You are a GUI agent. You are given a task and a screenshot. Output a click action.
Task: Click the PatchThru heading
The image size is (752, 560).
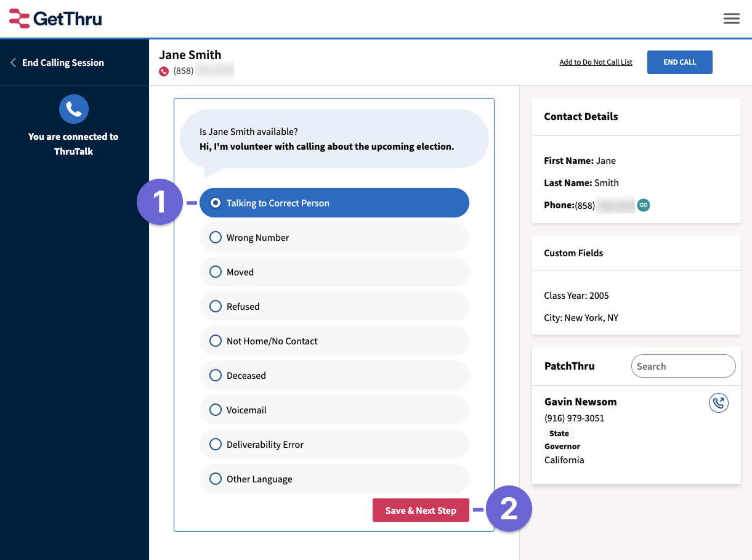click(x=570, y=366)
